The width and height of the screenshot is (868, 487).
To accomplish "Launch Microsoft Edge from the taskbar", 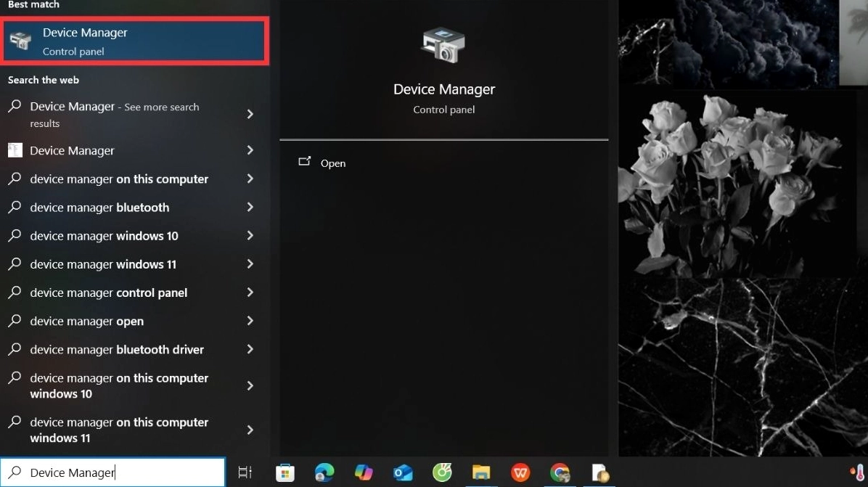I will (x=324, y=472).
